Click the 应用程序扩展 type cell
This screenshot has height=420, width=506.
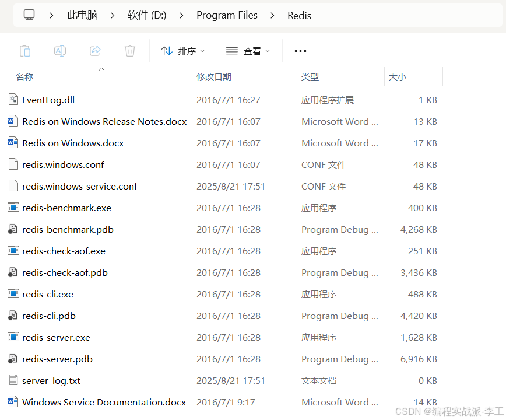click(x=327, y=100)
